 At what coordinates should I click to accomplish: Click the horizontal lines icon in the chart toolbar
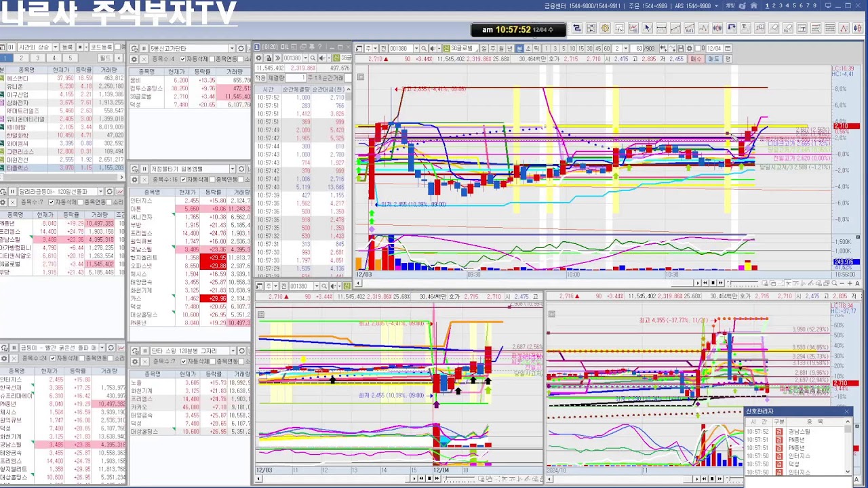click(829, 28)
